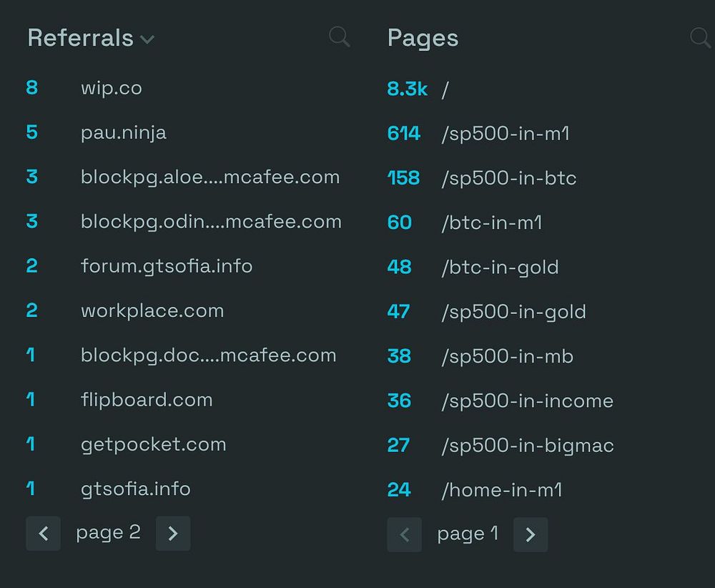Go to previous Referrals page arrow
The width and height of the screenshot is (715, 588).
point(44,534)
